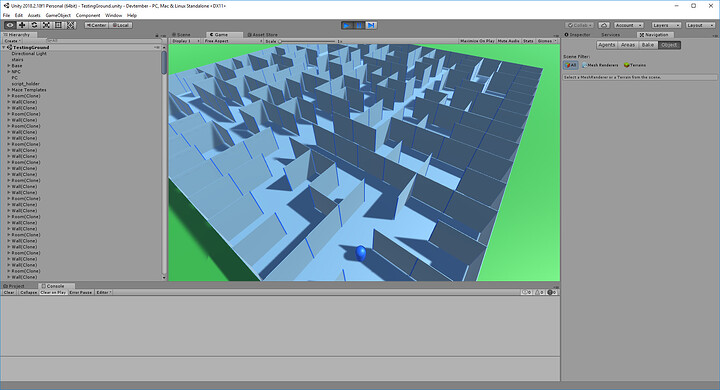
Task: Open the Game view panel options menu
Action: click(x=557, y=35)
